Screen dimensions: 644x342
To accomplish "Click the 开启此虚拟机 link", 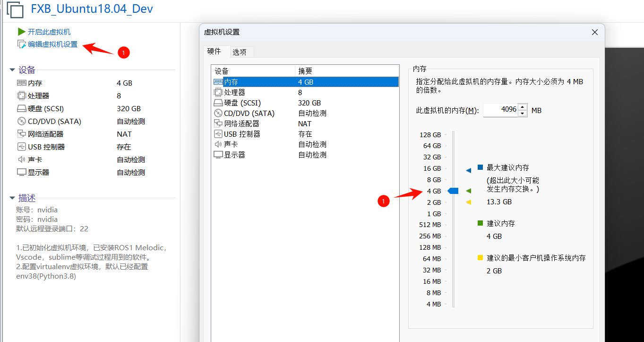I will click(49, 32).
